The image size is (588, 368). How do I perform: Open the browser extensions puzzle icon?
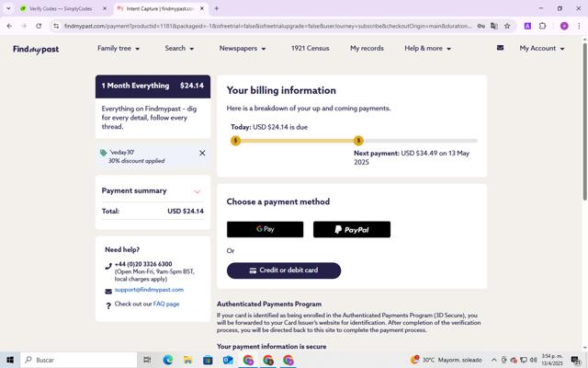pos(542,26)
